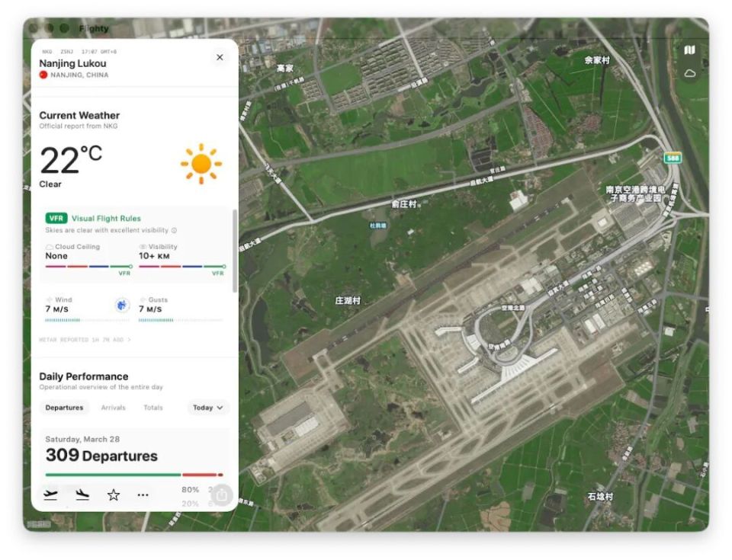This screenshot has width=732, height=560.
Task: Click the 22°C temperature reading
Action: pyautogui.click(x=71, y=161)
